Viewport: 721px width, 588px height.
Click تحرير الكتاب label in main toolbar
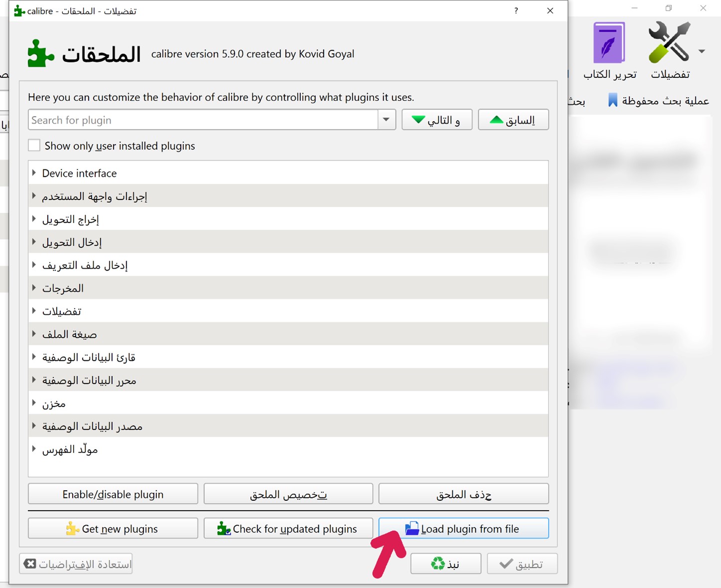pos(610,74)
